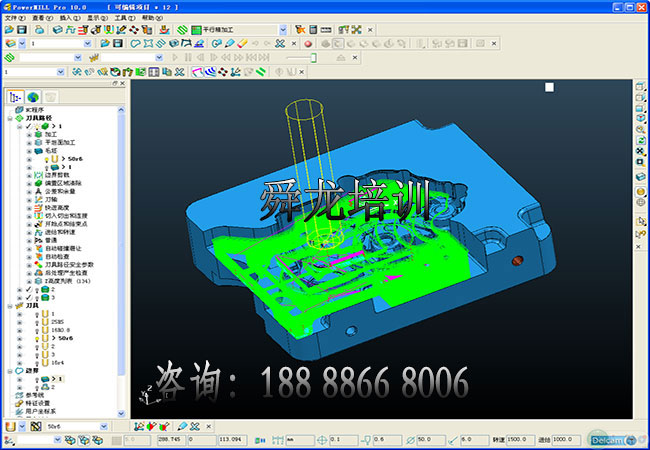650x450 pixels.
Task: Open the 文件 menu
Action: (x=15, y=18)
